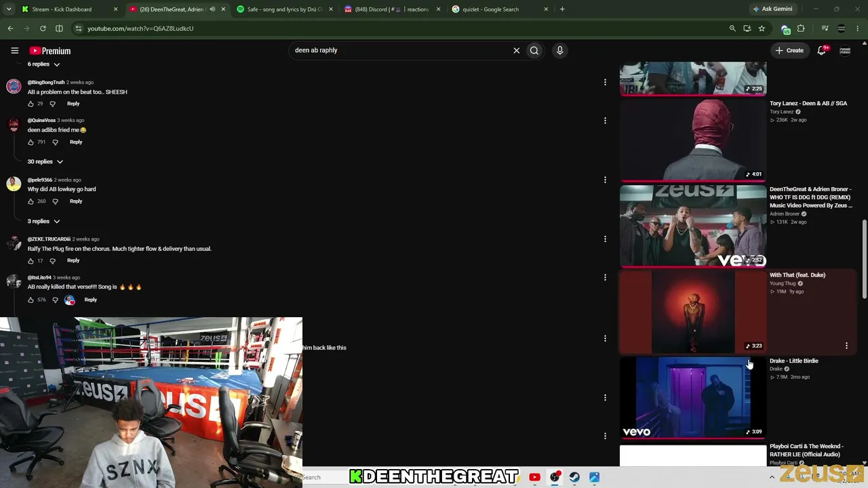Reply to BingBongTruth's comment

73,104
